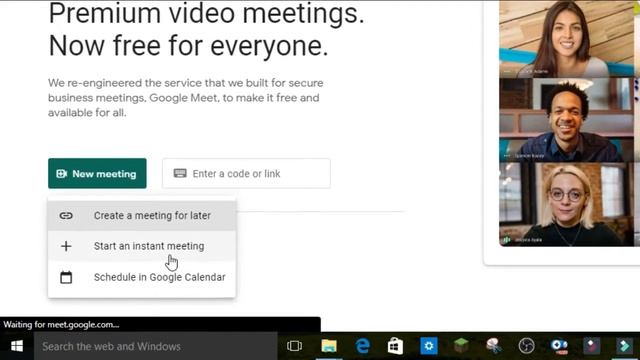The width and height of the screenshot is (640, 360).
Task: Click the calendar icon in the meeting menu
Action: click(x=66, y=277)
